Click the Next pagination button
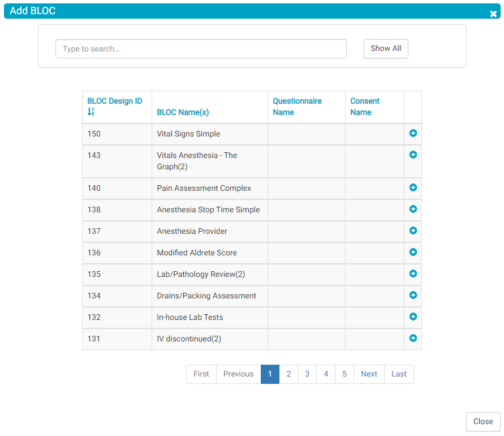Viewport: 504px width, 436px height. click(369, 374)
